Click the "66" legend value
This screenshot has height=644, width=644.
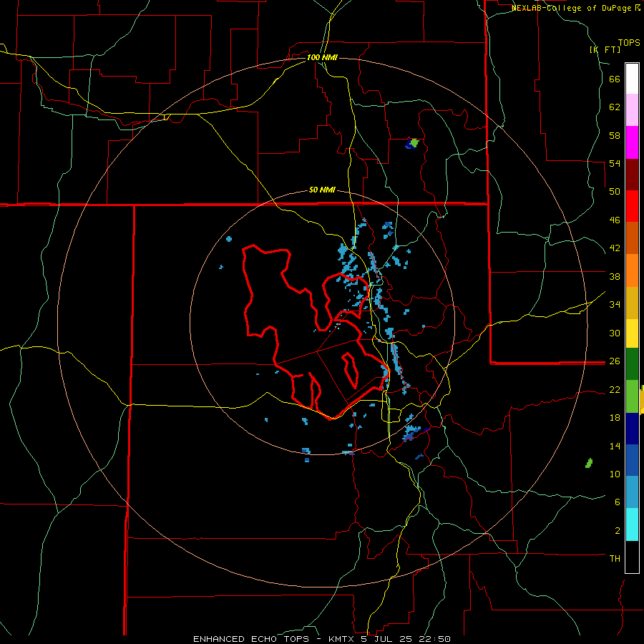click(x=615, y=79)
